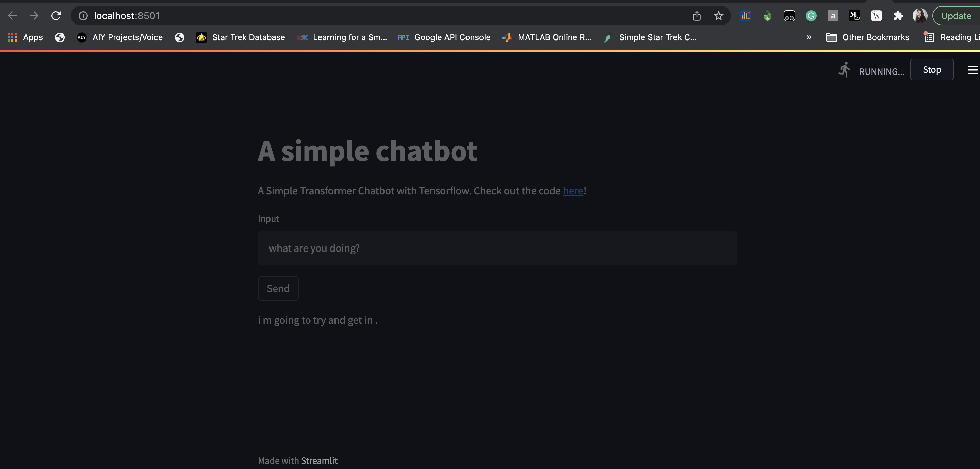
Task: Bookmark this page with the star icon
Action: pos(718,16)
